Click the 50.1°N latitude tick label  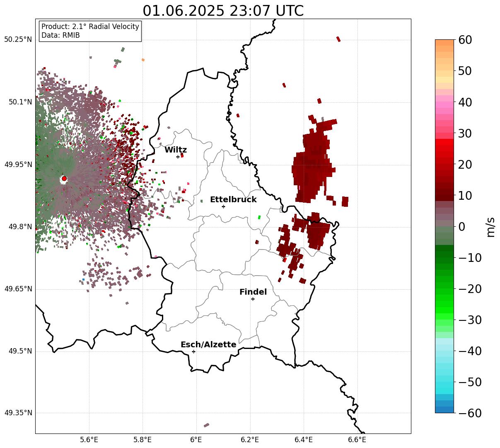click(x=20, y=102)
